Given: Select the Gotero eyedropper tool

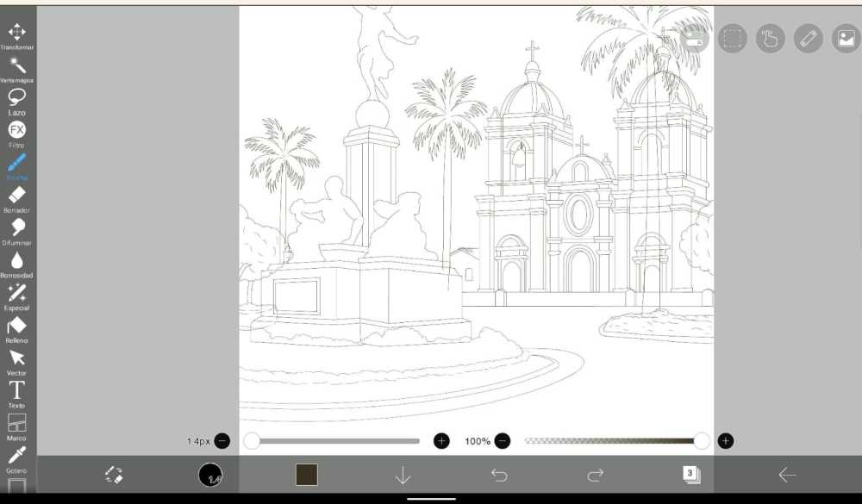Looking at the screenshot, I should point(17,459).
